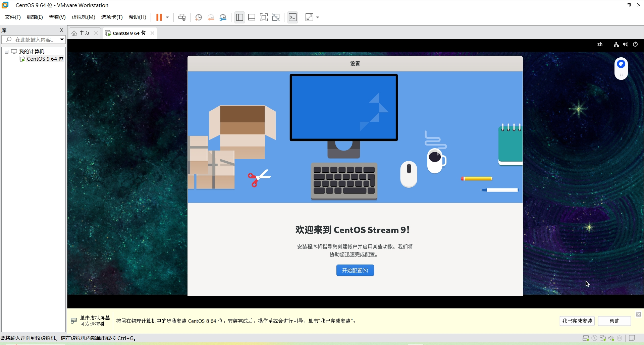Dismiss the yellow installation hint bar
Viewport: 644px width, 345px height.
pos(639,314)
